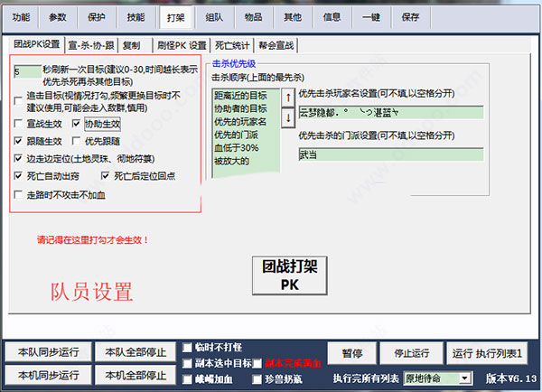Screen dimensions: 542x392
Task: Select the 团战PK设置 sub-tab
Action: (37, 44)
